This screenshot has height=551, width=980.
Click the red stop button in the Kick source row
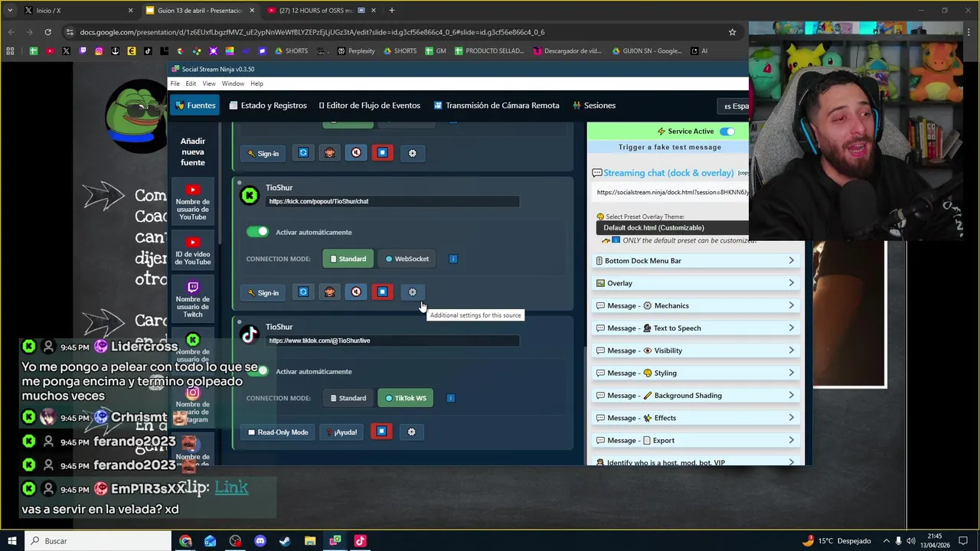coord(382,292)
